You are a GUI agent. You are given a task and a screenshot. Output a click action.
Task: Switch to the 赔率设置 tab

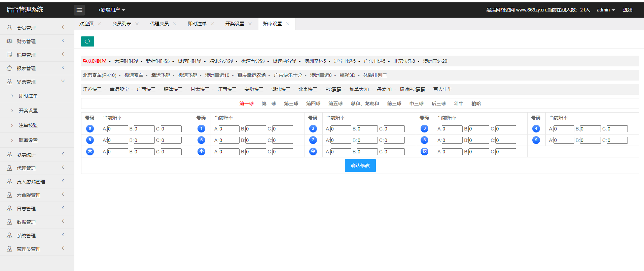[x=273, y=24]
